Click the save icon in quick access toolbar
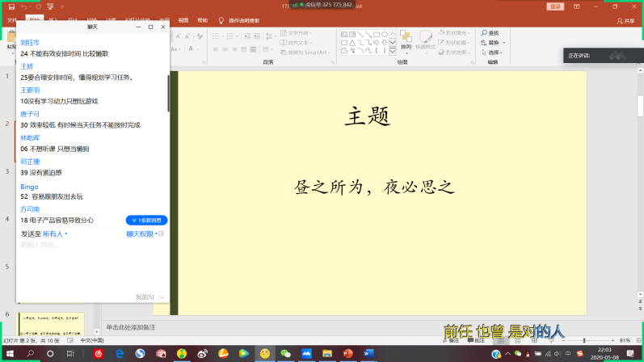The width and height of the screenshot is (644, 362). tap(11, 6)
